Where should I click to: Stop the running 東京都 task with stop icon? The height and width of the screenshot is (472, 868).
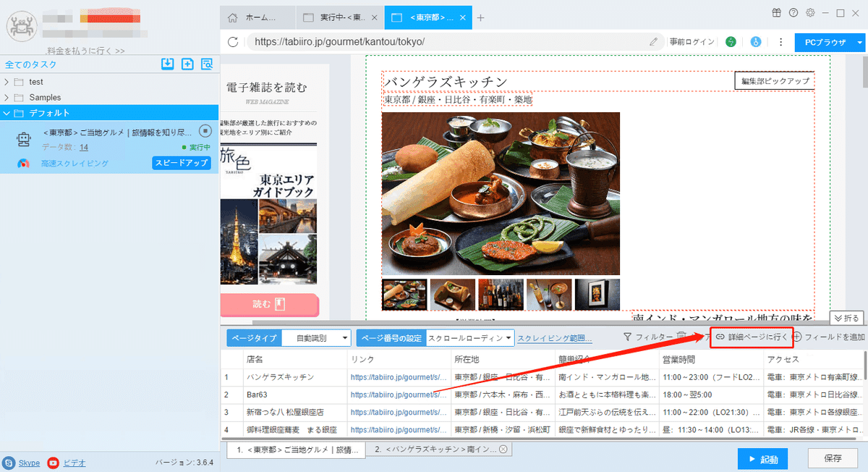pyautogui.click(x=205, y=131)
